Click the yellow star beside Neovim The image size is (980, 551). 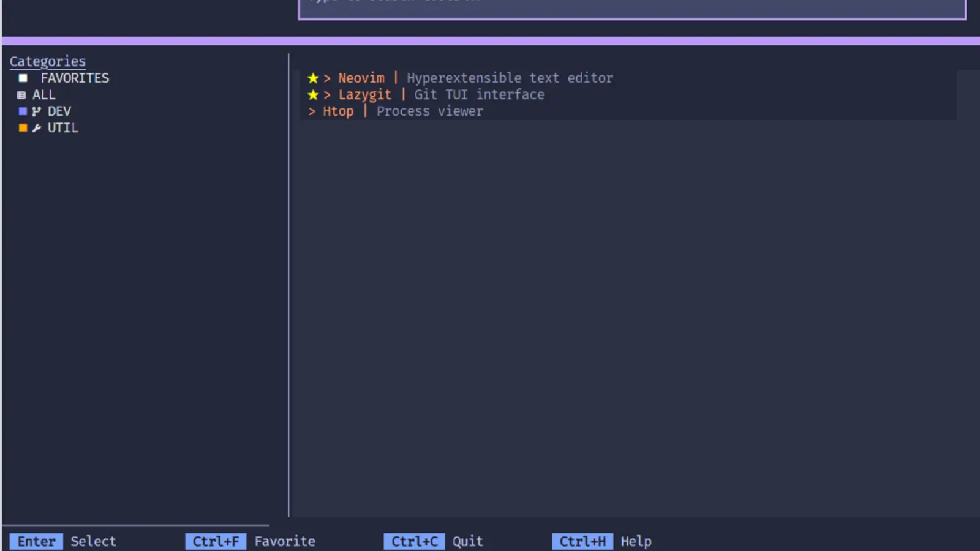point(313,78)
